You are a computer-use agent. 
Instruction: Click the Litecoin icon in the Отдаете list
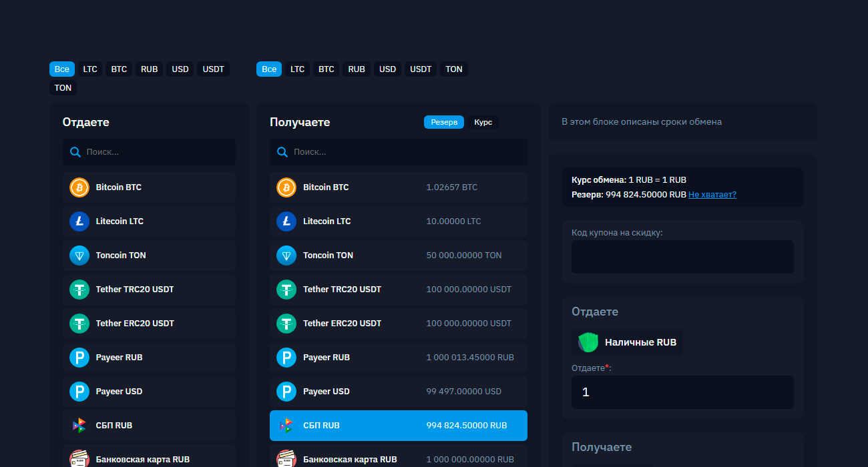(79, 221)
